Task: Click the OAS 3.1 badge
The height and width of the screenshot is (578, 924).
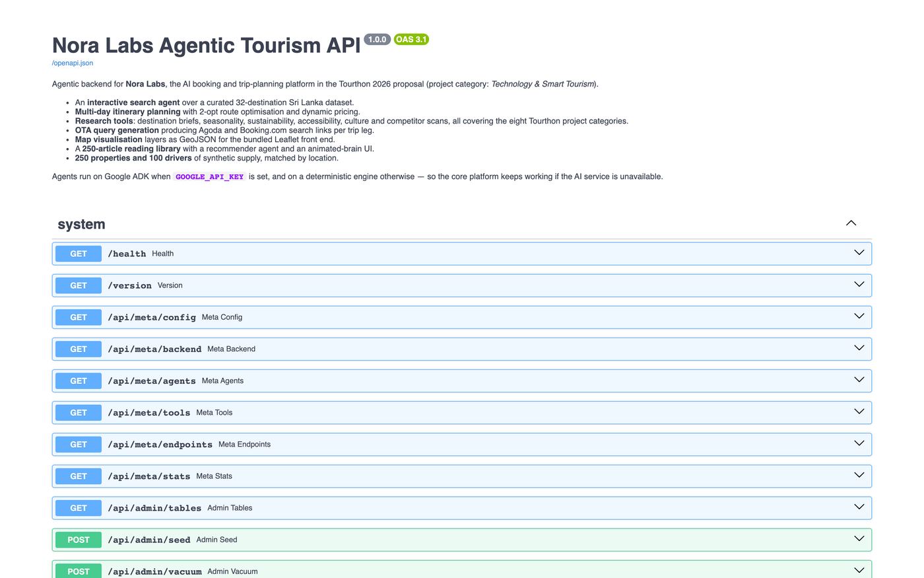Action: [x=411, y=40]
